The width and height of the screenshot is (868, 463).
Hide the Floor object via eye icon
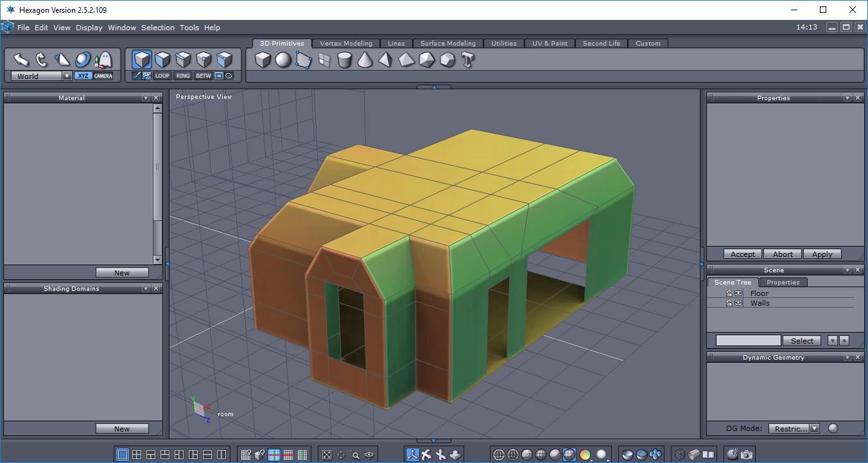pyautogui.click(x=738, y=293)
